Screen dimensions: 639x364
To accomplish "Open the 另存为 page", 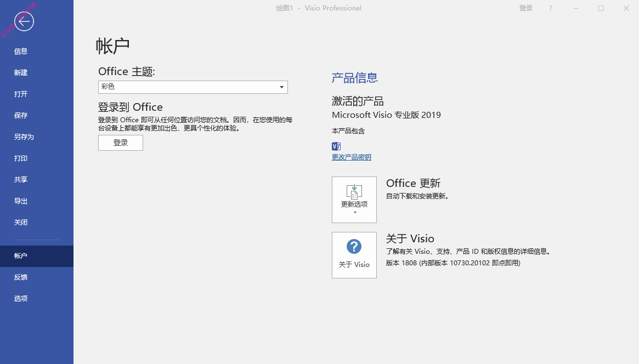I will pos(37,137).
